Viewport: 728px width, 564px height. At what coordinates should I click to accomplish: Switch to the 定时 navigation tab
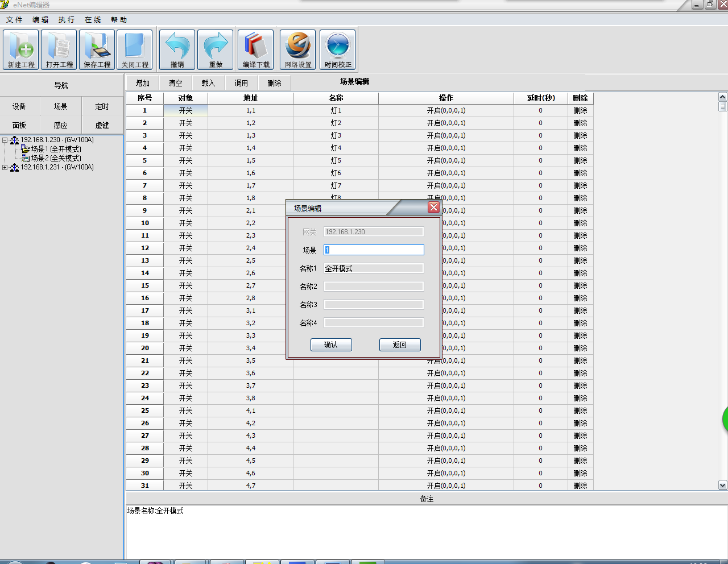click(x=102, y=106)
